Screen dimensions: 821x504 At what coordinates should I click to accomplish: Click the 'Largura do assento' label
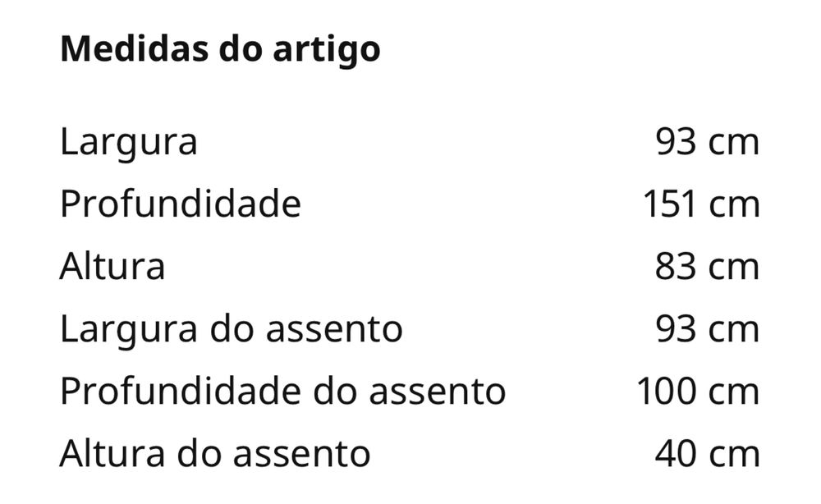coord(231,329)
